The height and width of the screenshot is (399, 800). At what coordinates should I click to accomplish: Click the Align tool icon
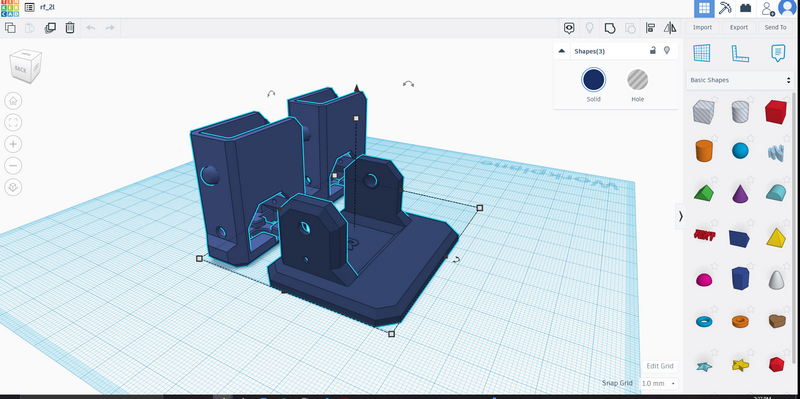(x=651, y=28)
